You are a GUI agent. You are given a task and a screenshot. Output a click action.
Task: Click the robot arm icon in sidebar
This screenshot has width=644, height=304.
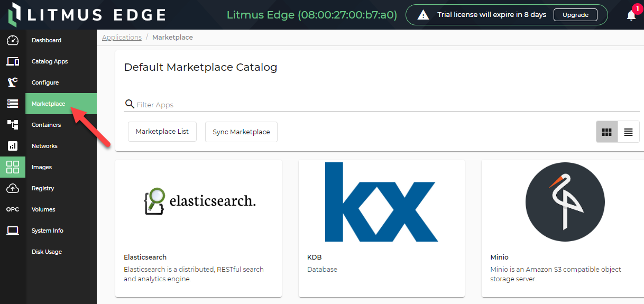[13, 82]
